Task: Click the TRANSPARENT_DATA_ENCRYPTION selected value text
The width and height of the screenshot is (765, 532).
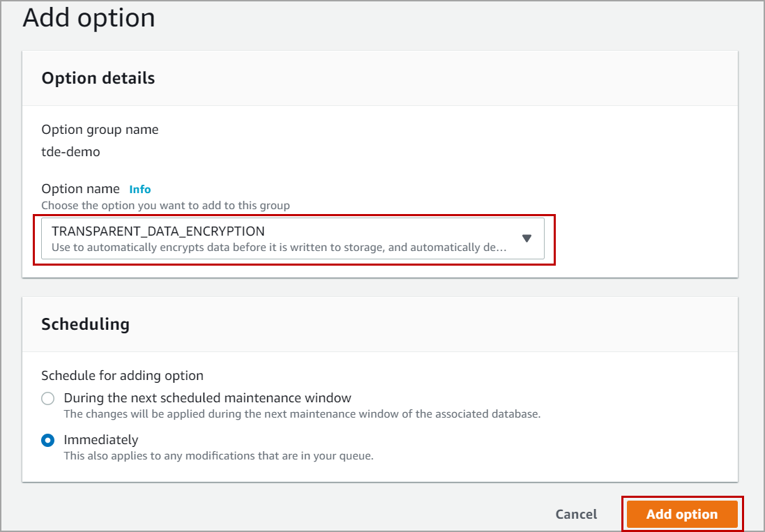Action: (x=158, y=231)
